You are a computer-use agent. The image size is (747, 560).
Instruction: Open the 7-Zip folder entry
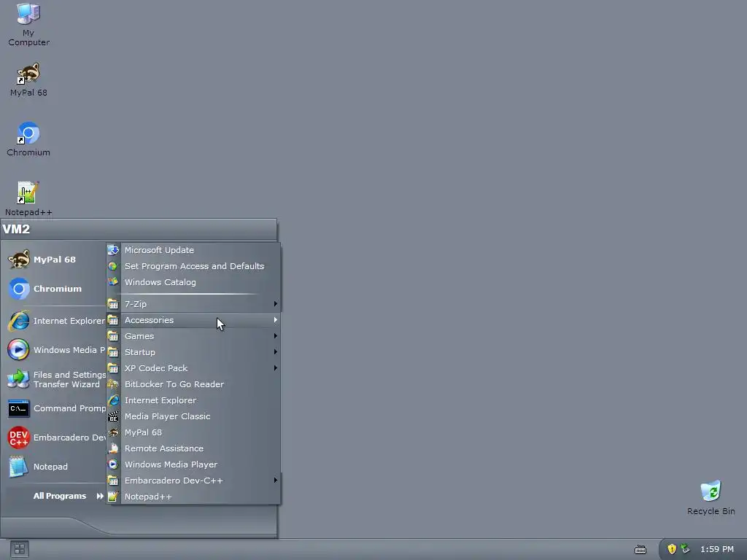(x=193, y=304)
